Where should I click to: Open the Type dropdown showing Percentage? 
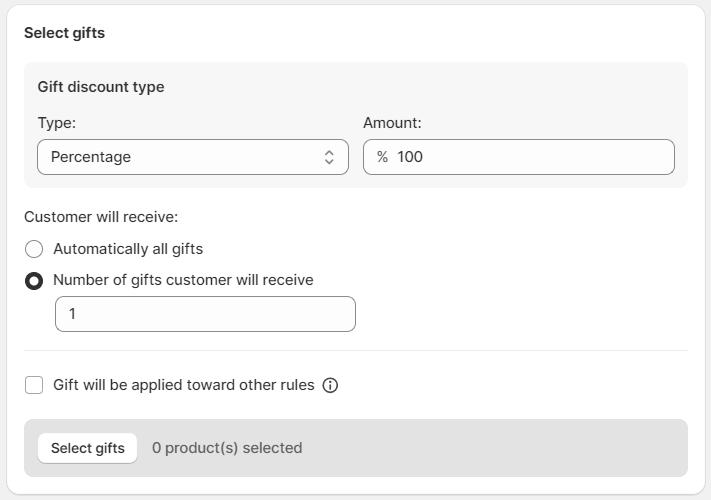(x=192, y=157)
